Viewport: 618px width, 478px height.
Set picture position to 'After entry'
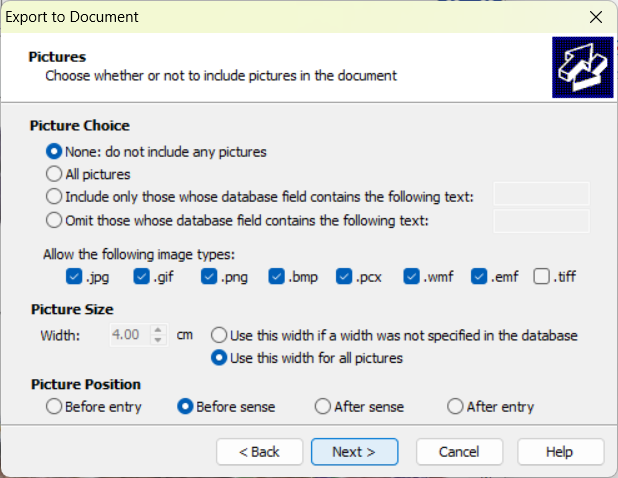(x=456, y=407)
